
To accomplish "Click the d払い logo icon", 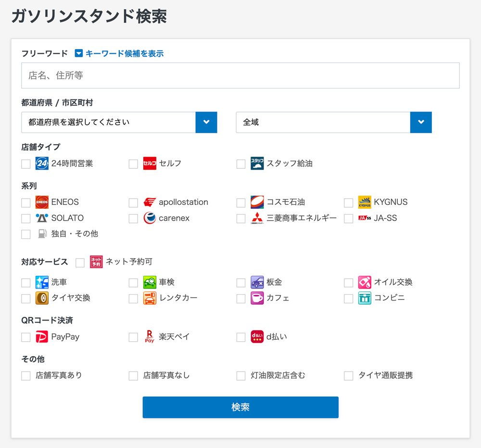I will 257,336.
